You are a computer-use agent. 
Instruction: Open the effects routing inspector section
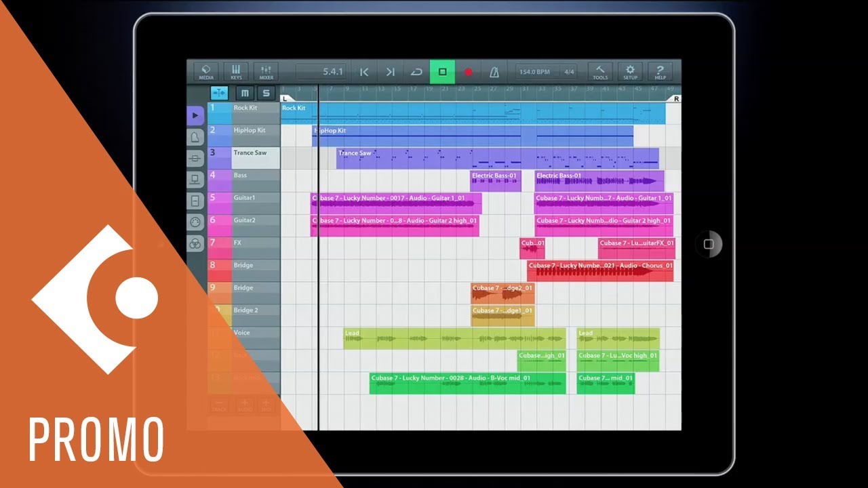tap(195, 159)
